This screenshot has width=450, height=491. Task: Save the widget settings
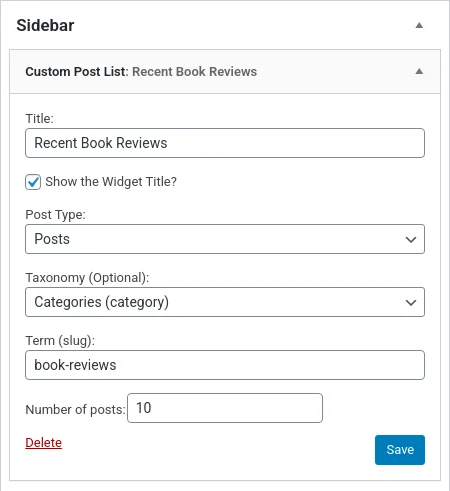[400, 450]
